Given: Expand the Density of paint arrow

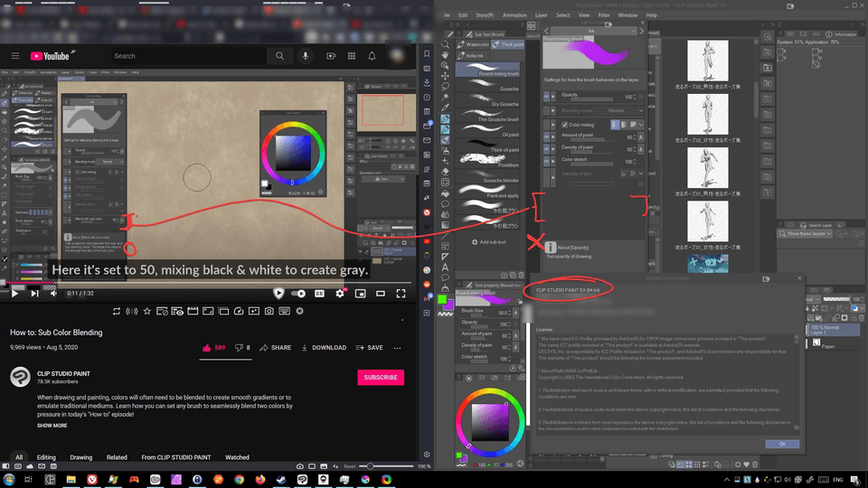Looking at the screenshot, I should [553, 149].
